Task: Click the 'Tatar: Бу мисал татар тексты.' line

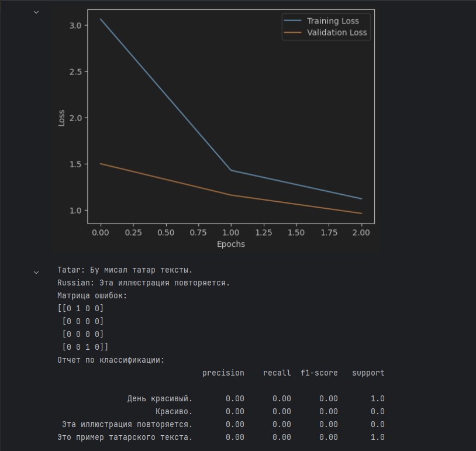Action: tap(125, 270)
